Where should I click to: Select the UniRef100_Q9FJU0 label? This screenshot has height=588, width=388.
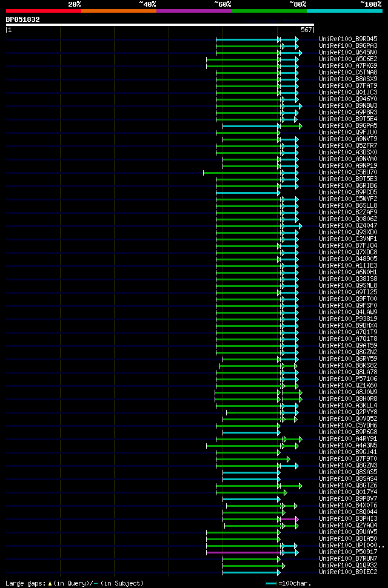coord(348,133)
